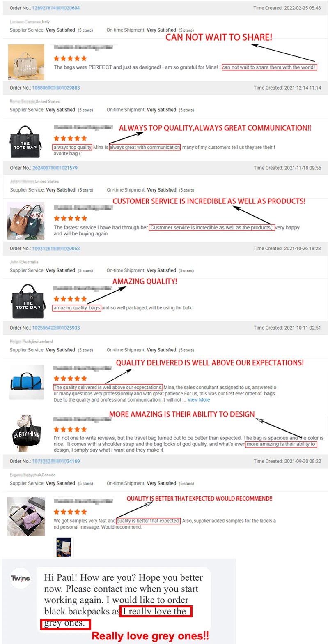The height and width of the screenshot is (644, 328).
Task: Click the highlighted 'amazing quality bags' text
Action: tap(77, 308)
